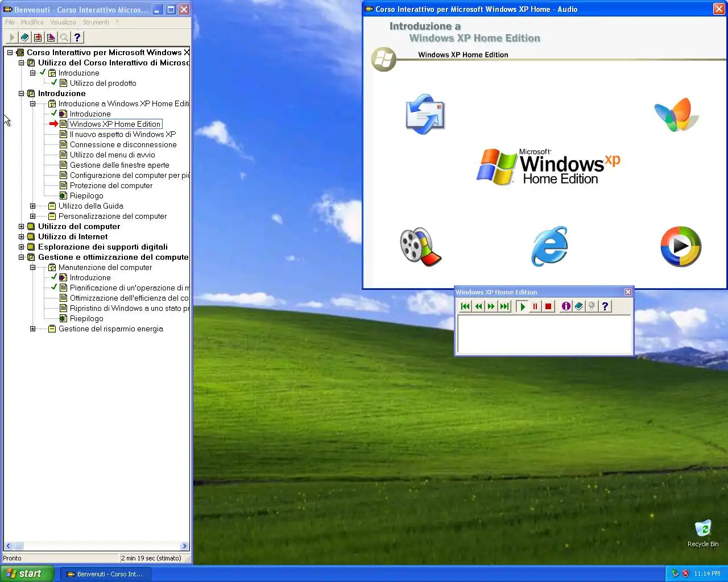The width and height of the screenshot is (728, 582).
Task: Click the Windows XP Home Edition logo
Action: pyautogui.click(x=548, y=167)
